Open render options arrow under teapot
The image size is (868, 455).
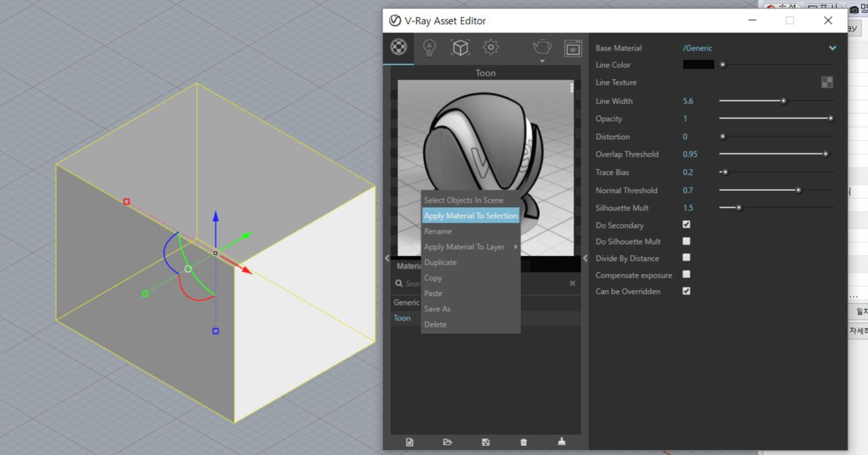[542, 61]
